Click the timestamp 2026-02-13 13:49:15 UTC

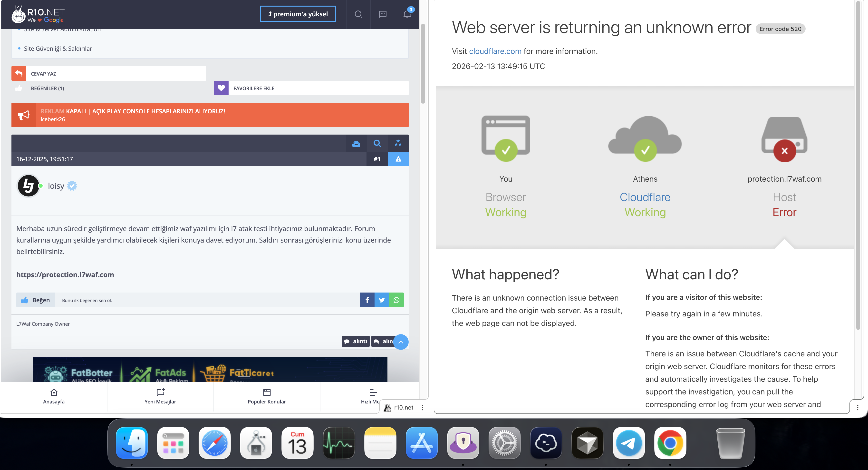[x=498, y=66]
